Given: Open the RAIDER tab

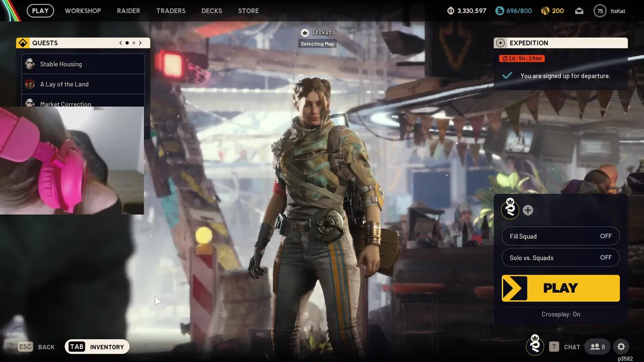Looking at the screenshot, I should (x=128, y=11).
